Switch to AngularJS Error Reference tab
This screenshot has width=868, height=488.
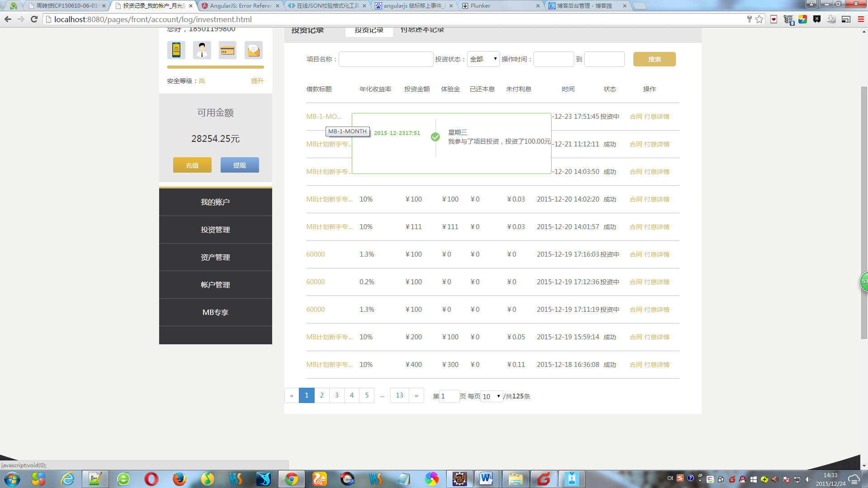click(x=240, y=6)
